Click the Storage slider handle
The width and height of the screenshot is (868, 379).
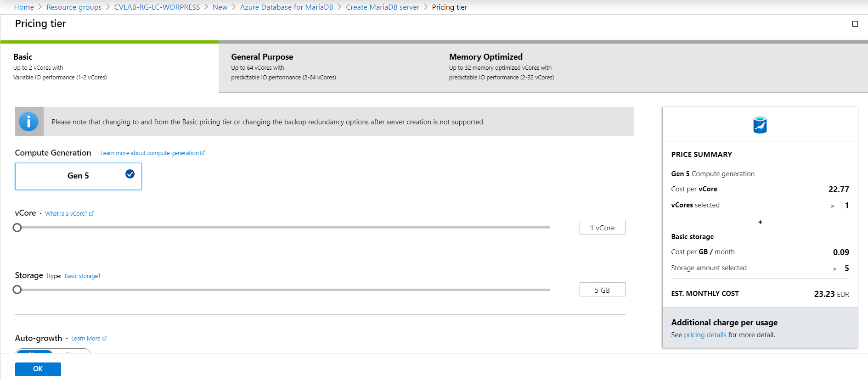[17, 290]
